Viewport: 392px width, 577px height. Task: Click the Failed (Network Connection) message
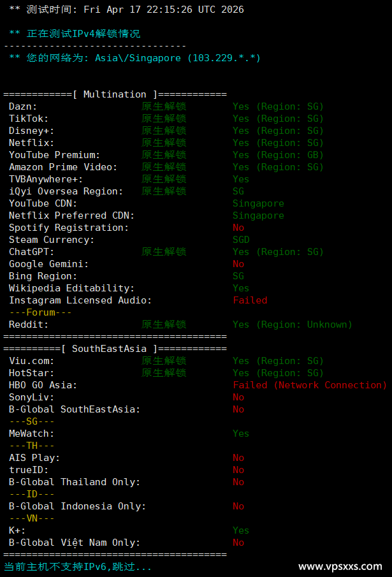pos(310,385)
